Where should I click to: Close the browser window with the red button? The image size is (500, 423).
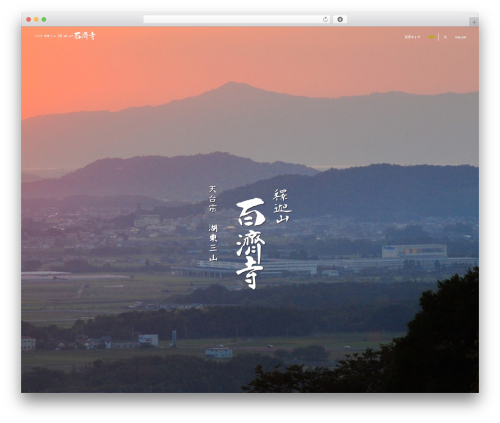(x=29, y=20)
